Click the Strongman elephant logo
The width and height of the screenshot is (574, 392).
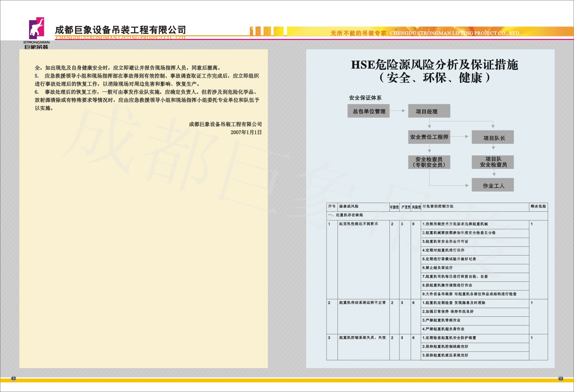[x=36, y=28]
